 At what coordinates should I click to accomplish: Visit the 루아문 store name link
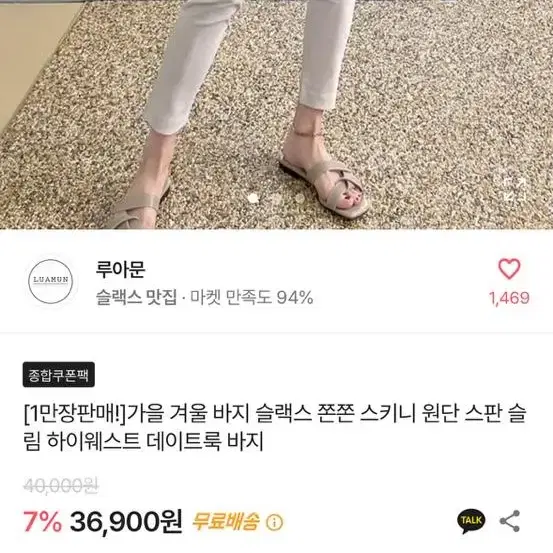click(120, 270)
